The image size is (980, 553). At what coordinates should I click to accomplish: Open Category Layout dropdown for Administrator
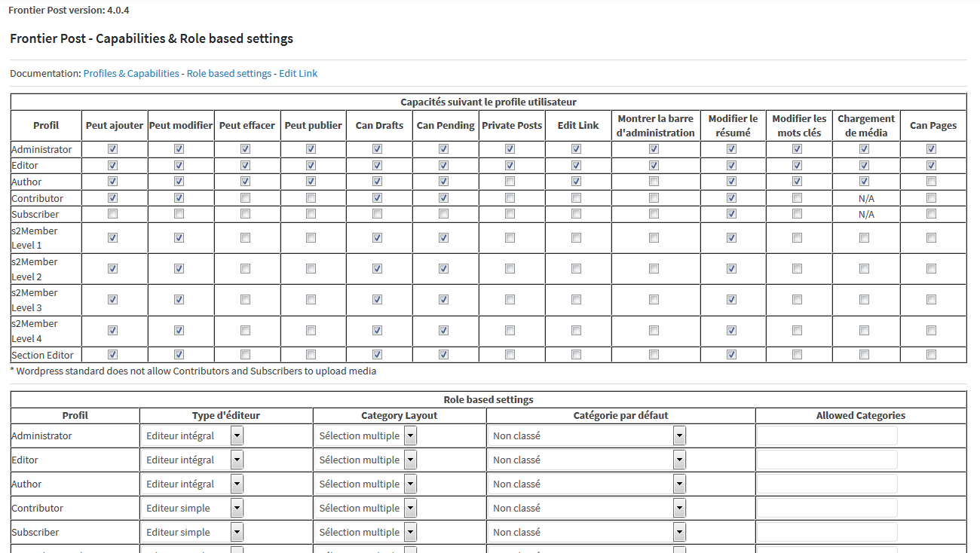click(366, 435)
